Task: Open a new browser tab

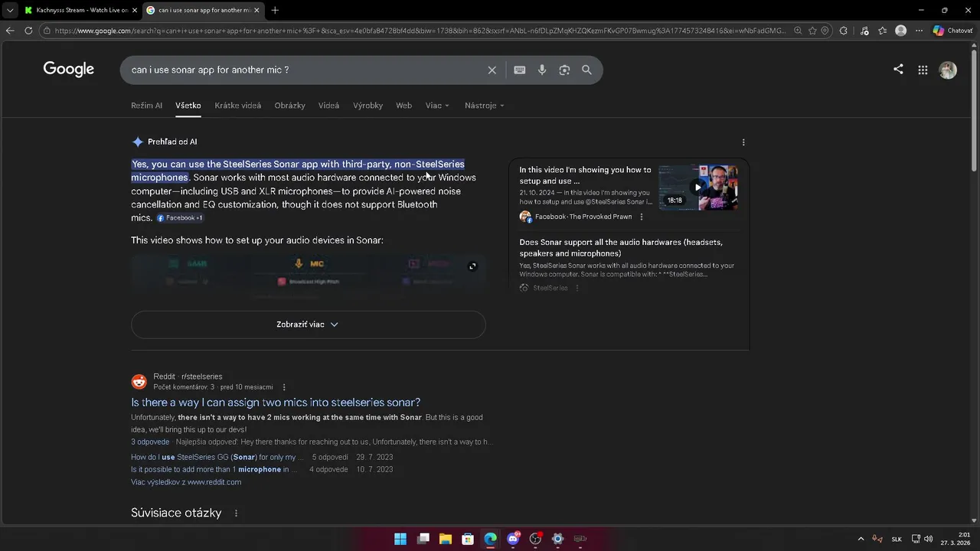Action: [275, 10]
